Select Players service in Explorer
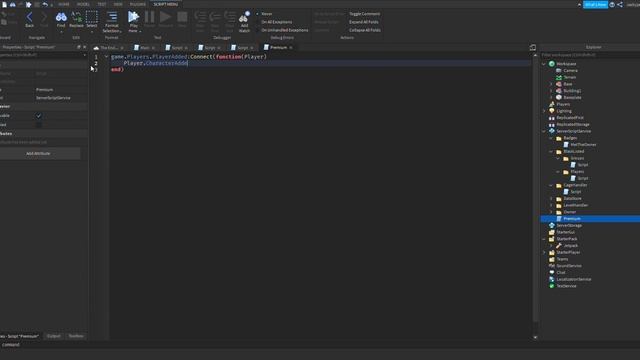The height and width of the screenshot is (360, 640). coord(563,104)
